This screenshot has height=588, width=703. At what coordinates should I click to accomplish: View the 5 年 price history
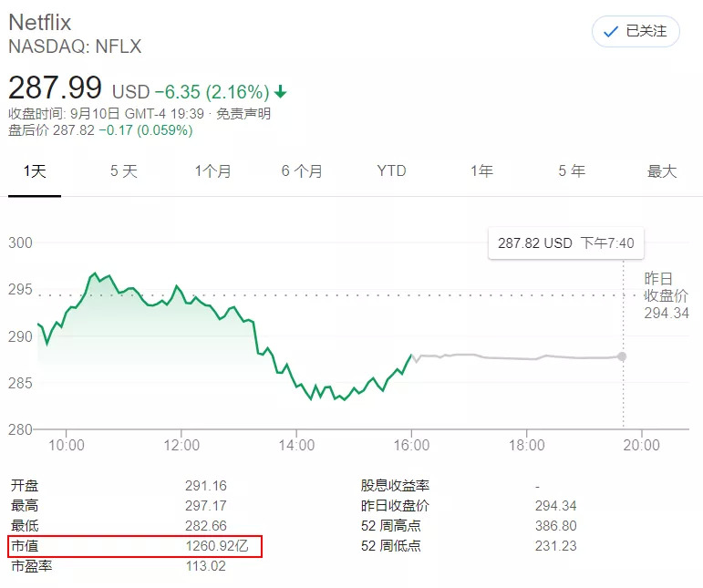click(x=571, y=171)
